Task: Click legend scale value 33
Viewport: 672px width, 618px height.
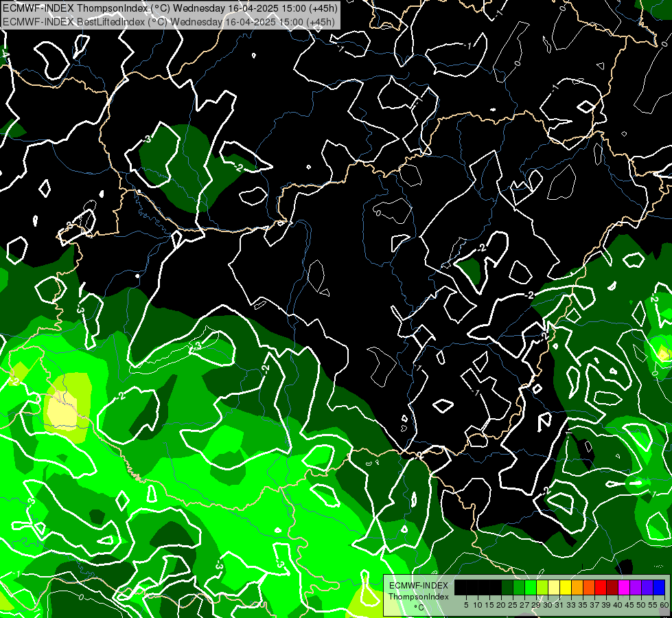Action: point(571,605)
